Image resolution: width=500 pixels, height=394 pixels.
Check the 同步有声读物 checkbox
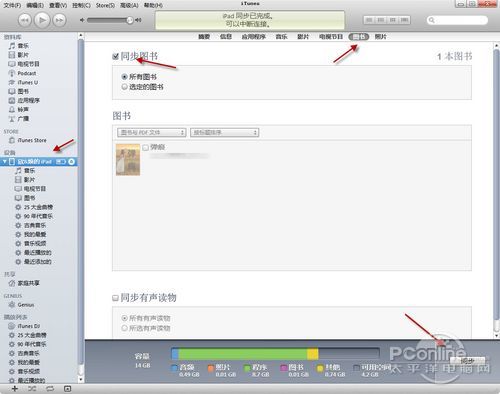115,298
